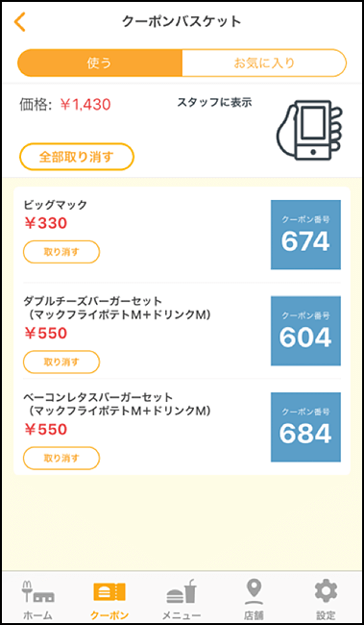The image size is (364, 625).
Task: Select the ビッグマック item name
Action: pos(55,205)
